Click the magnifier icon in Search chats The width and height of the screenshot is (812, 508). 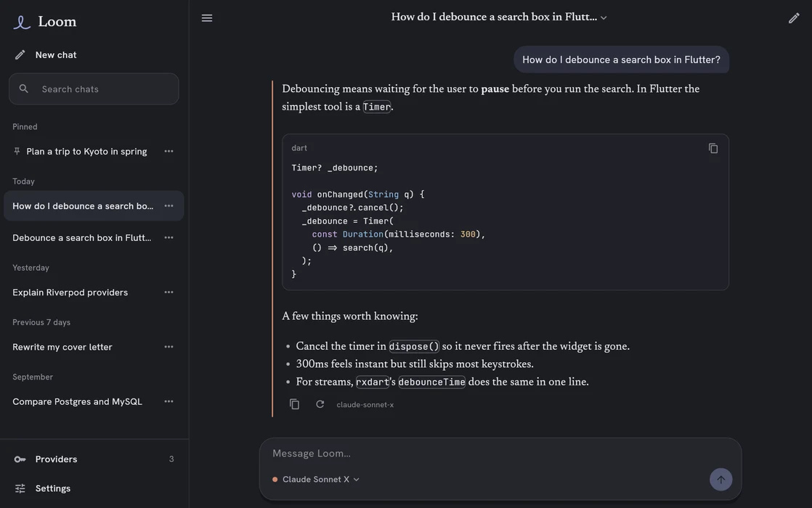(24, 89)
